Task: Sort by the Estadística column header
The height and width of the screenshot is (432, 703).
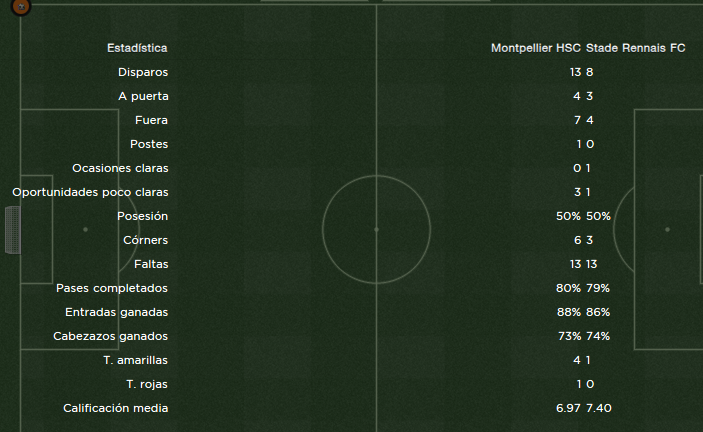Action: coord(137,48)
